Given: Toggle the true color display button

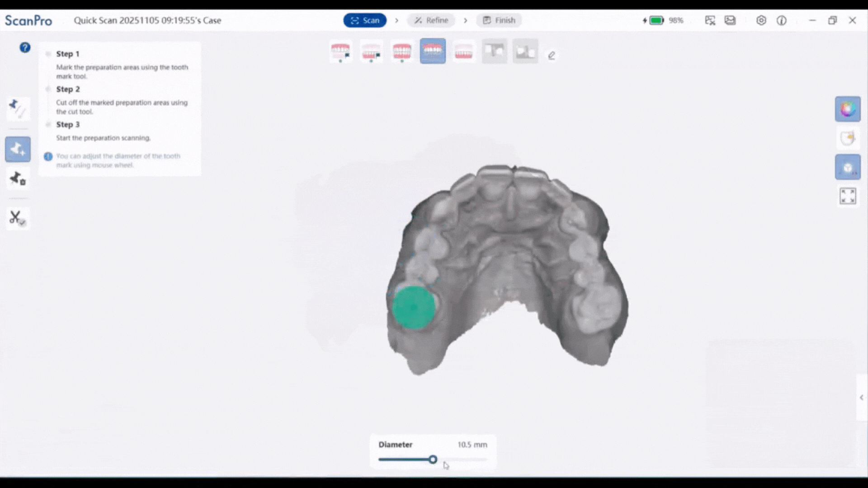Looking at the screenshot, I should [x=848, y=109].
